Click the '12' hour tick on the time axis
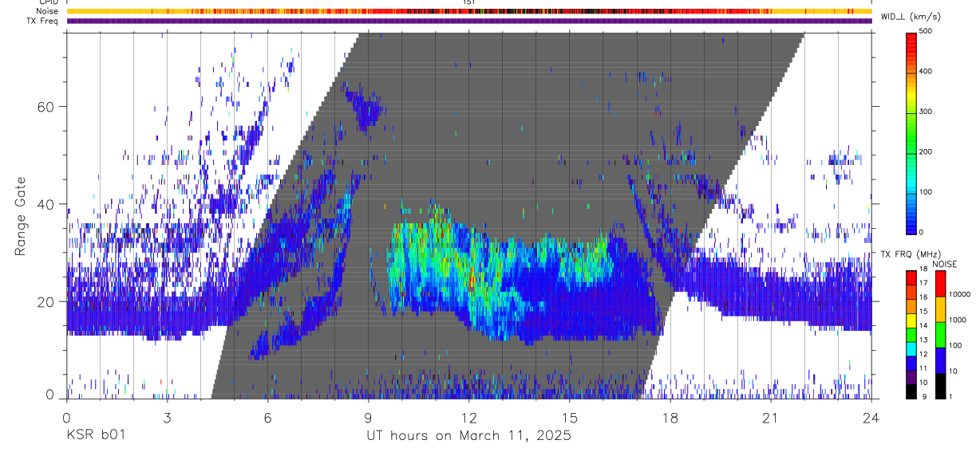The height and width of the screenshot is (452, 980). [469, 417]
